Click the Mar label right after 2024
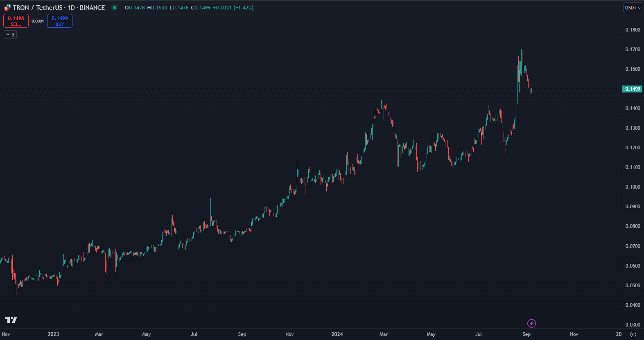This screenshot has width=644, height=340. pyautogui.click(x=384, y=334)
